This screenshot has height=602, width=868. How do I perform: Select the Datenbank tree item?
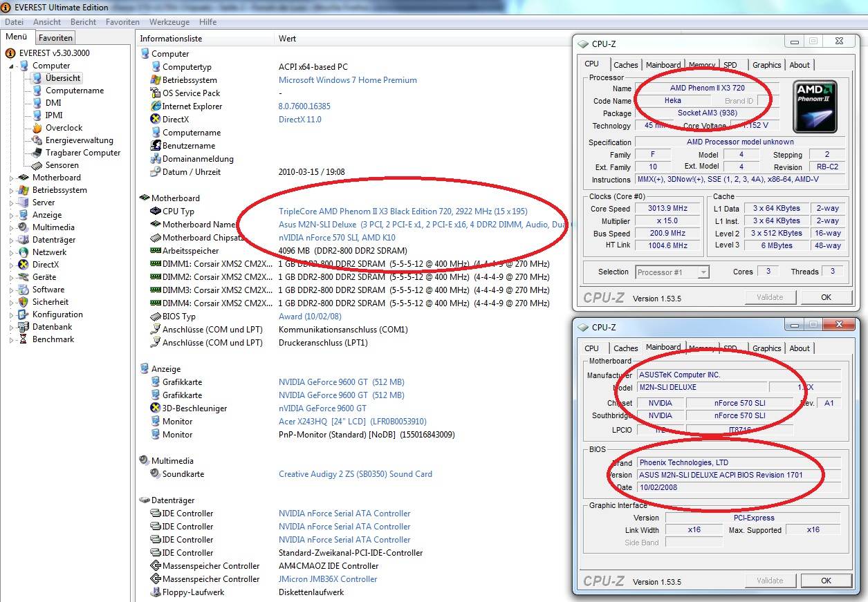tap(52, 327)
